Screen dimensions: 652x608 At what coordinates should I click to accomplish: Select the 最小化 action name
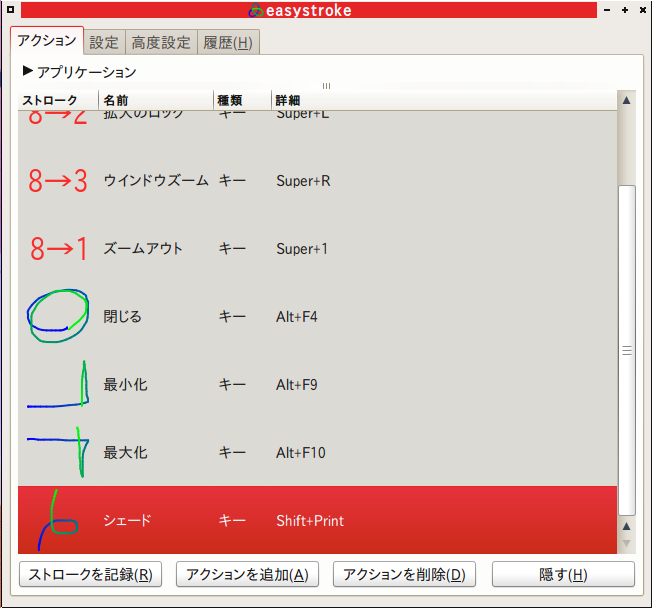tap(125, 385)
